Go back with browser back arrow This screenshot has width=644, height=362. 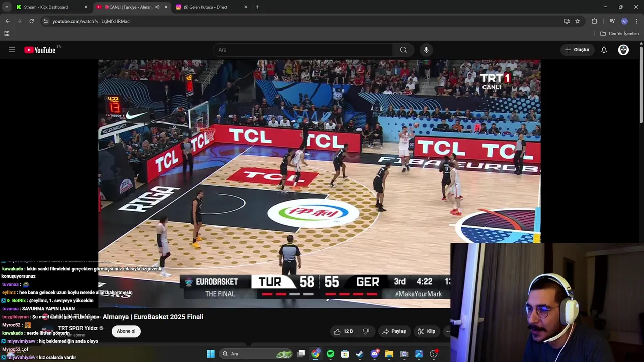[7, 21]
